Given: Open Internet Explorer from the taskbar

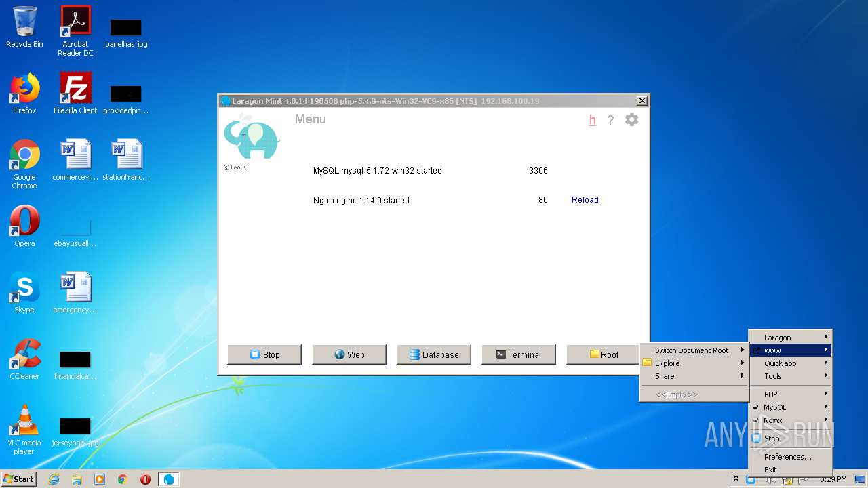Looking at the screenshot, I should tap(54, 479).
